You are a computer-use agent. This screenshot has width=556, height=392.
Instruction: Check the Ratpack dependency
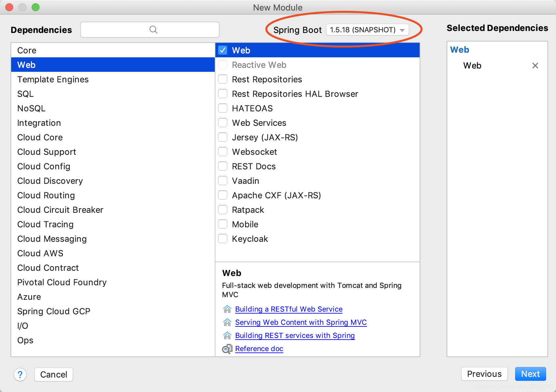[223, 210]
